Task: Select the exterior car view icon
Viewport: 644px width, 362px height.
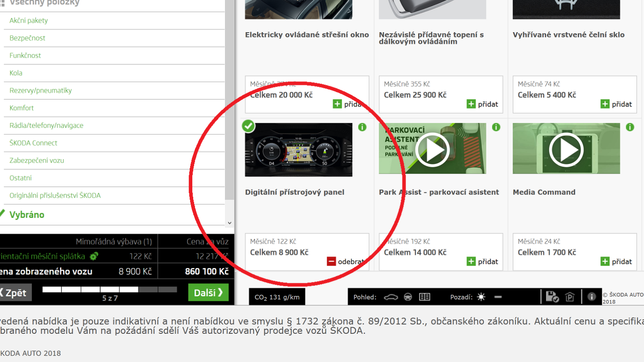Action: [390, 297]
